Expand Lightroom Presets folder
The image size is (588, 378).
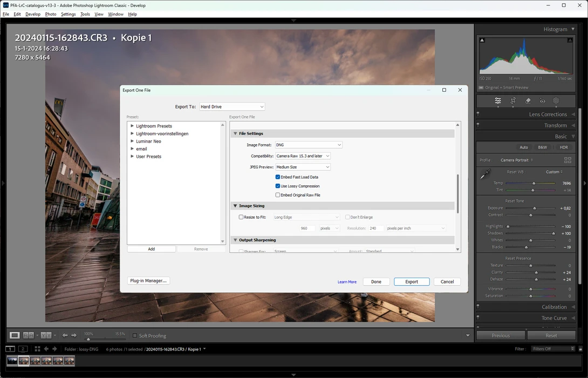[x=132, y=126]
